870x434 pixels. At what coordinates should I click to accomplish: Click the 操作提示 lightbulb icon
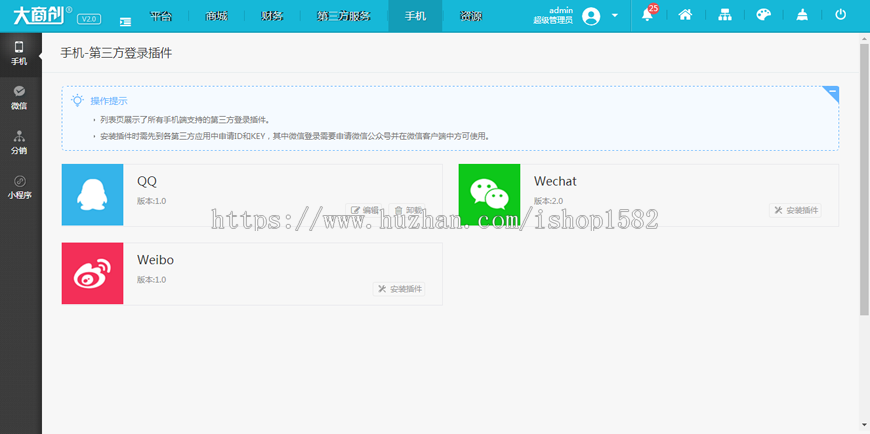(x=77, y=101)
